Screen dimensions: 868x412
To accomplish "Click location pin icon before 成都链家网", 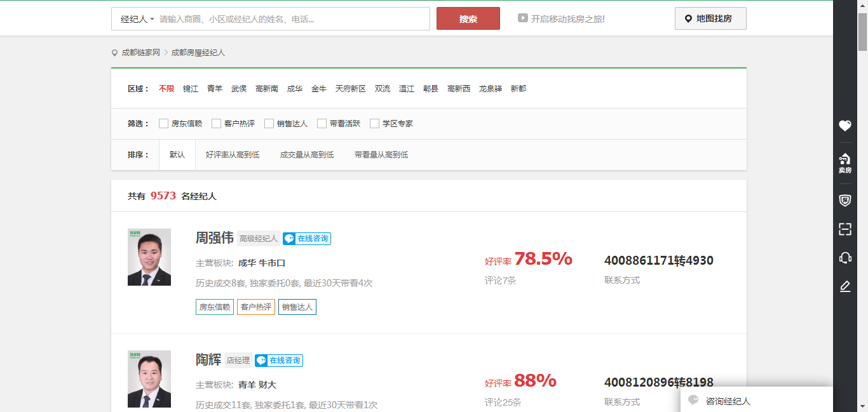I will tap(115, 53).
